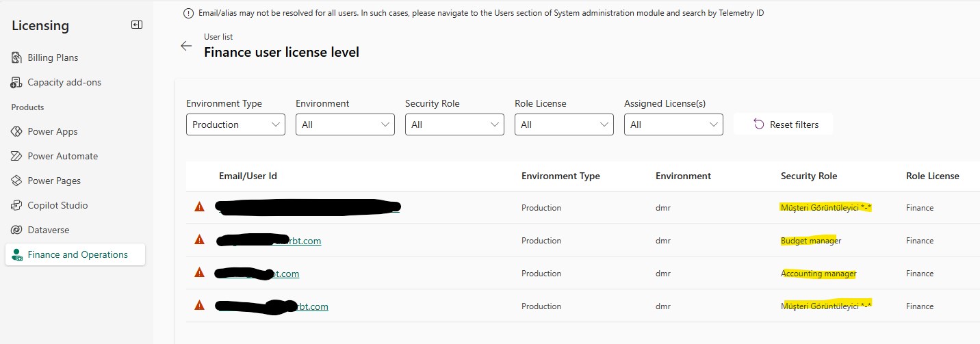Sort by Email/User Id column header
Screen dimensions: 980x344
pyautogui.click(x=248, y=176)
